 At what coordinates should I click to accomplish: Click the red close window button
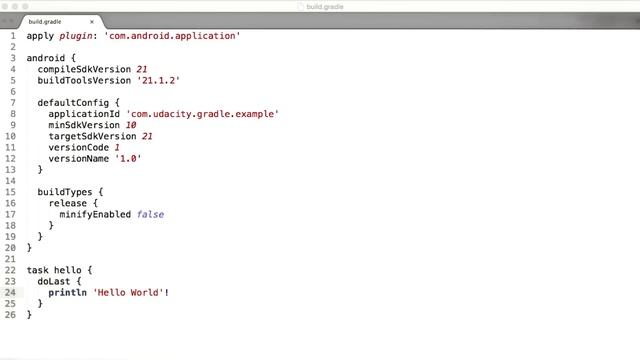pos(5,6)
